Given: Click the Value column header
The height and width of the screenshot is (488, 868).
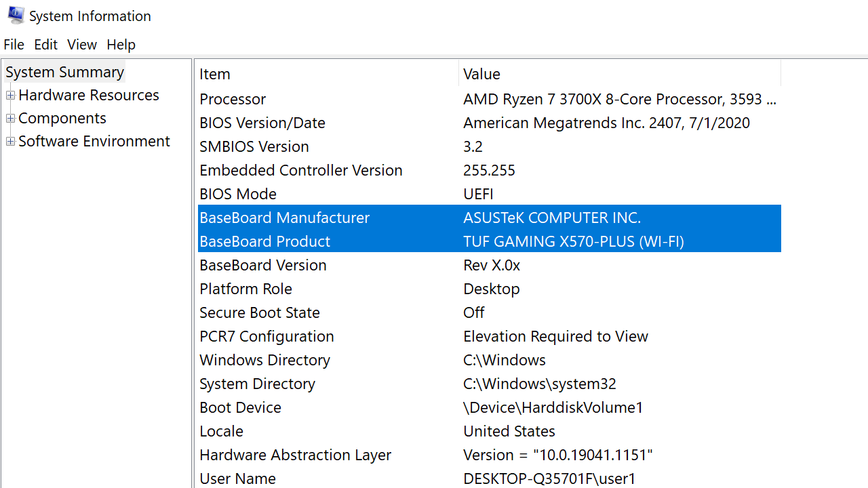Looking at the screenshot, I should 620,74.
